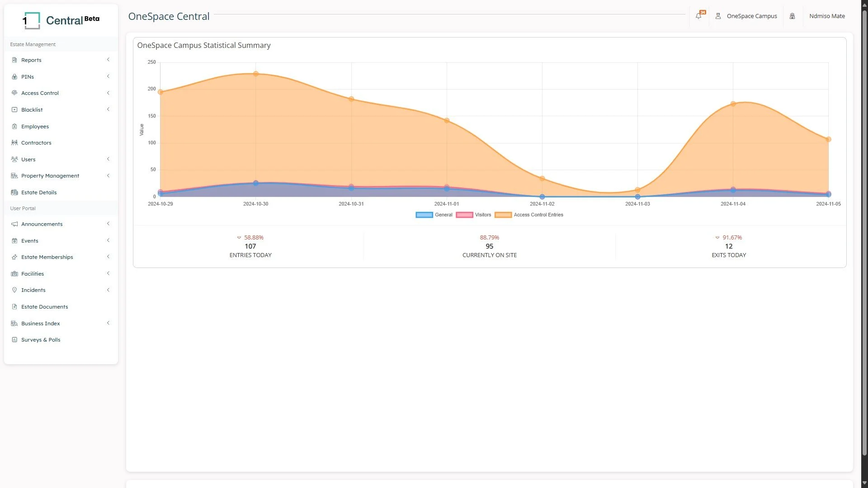Click the OneSpace Campus estate link

point(751,16)
